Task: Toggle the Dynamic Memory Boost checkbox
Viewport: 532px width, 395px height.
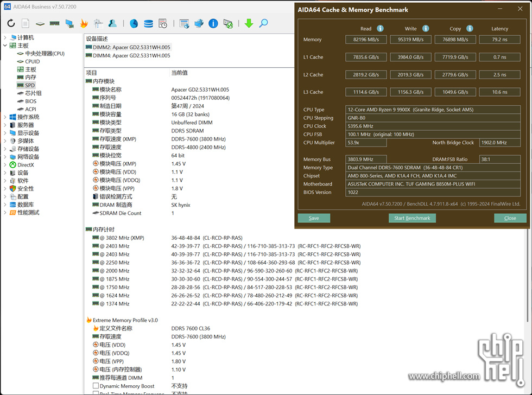Action: point(96,386)
